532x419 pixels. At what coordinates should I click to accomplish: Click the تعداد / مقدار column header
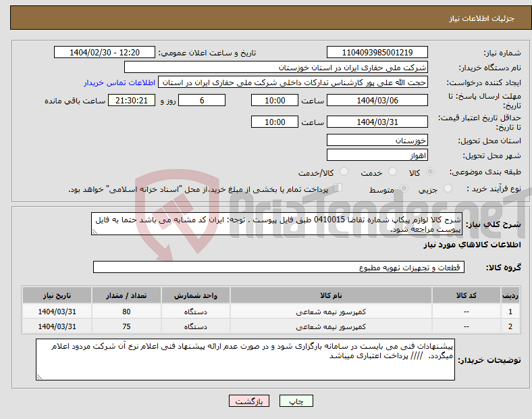click(x=126, y=295)
